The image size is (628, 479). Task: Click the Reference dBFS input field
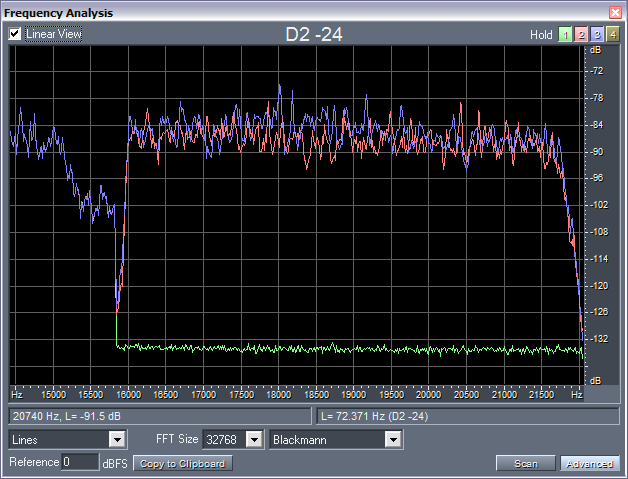(80, 462)
